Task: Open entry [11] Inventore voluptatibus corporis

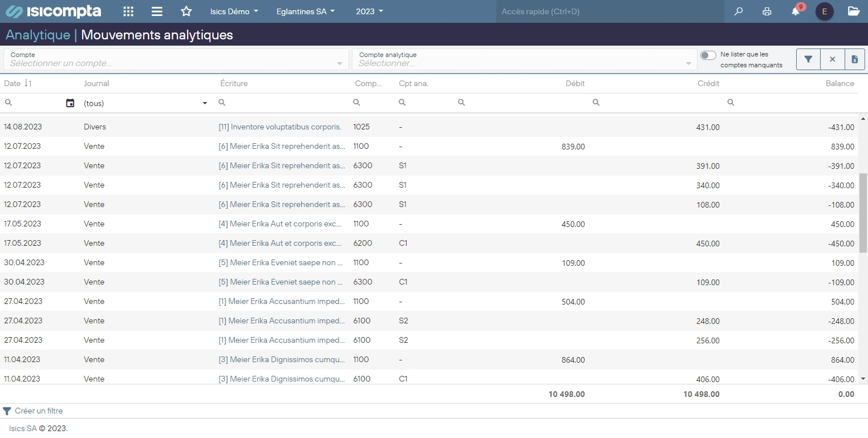Action: [280, 127]
